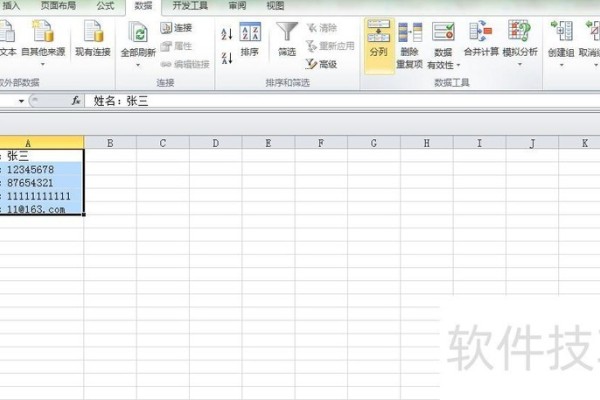Image resolution: width=600 pixels, height=400 pixels.
Task: Open the Name Box dropdown arrow
Action: [21, 101]
